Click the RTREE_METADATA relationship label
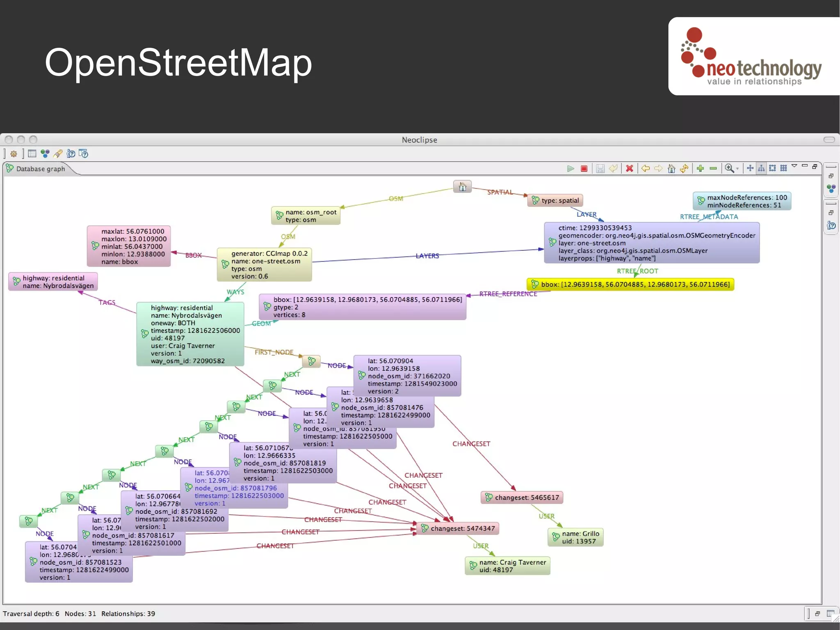The image size is (840, 630). 709,217
